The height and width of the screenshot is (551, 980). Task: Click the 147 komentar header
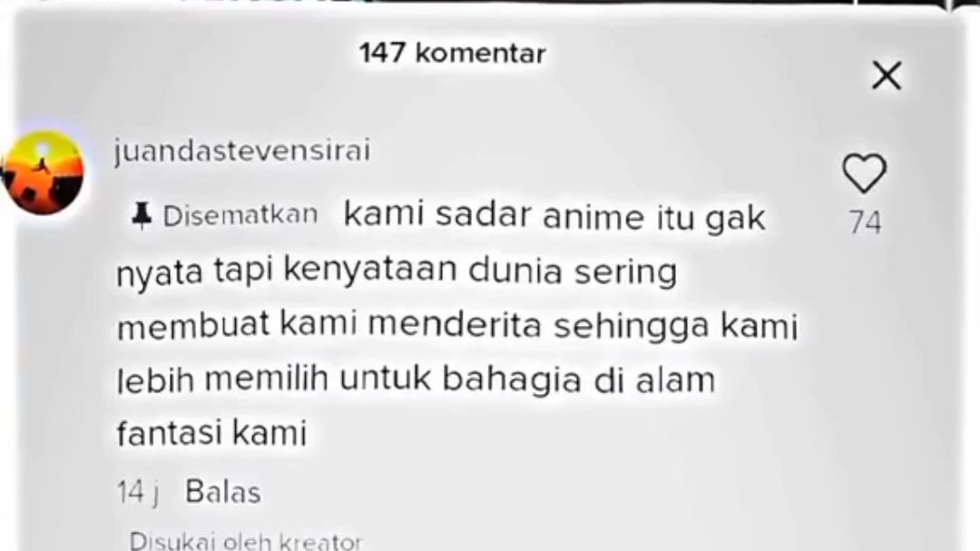click(x=453, y=54)
